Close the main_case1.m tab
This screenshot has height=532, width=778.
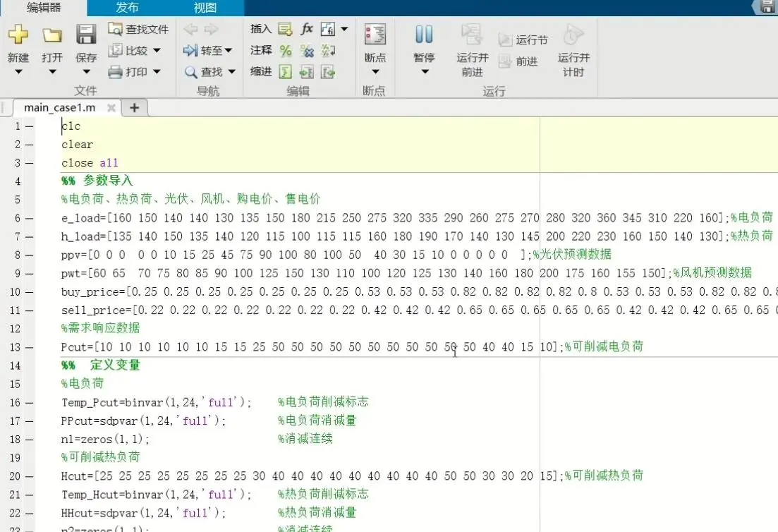[111, 108]
